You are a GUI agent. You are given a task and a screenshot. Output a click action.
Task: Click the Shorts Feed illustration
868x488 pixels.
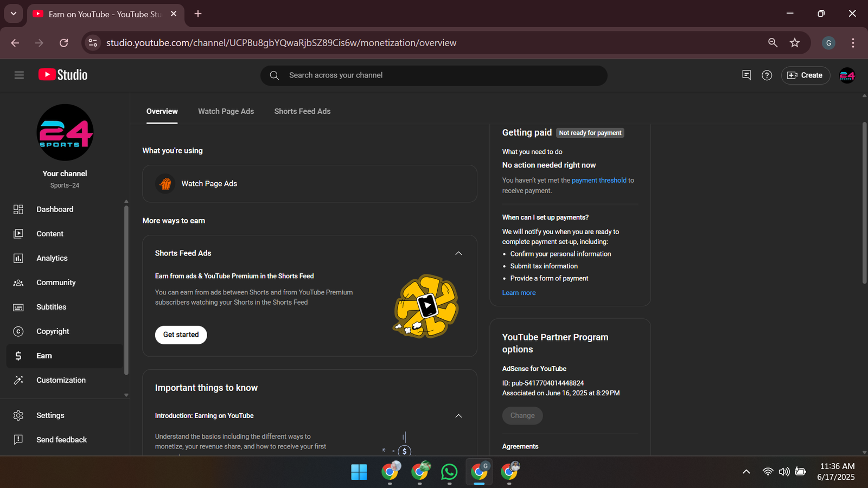(x=426, y=306)
